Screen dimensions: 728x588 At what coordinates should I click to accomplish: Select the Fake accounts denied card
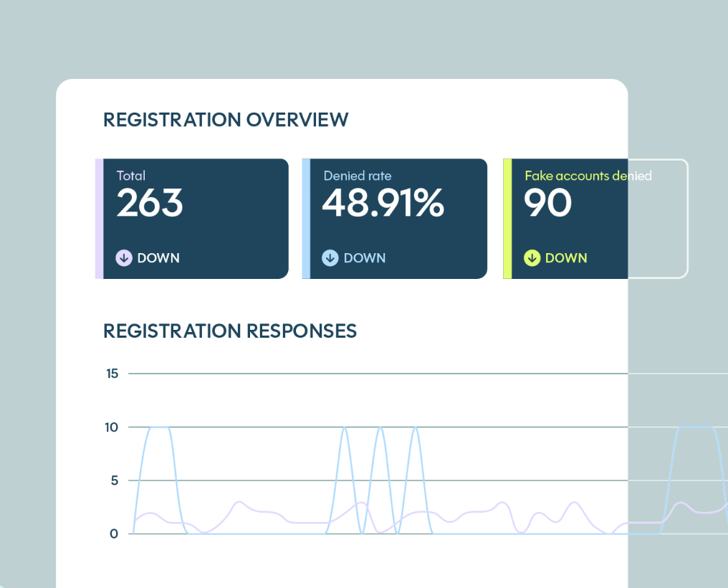click(595, 219)
